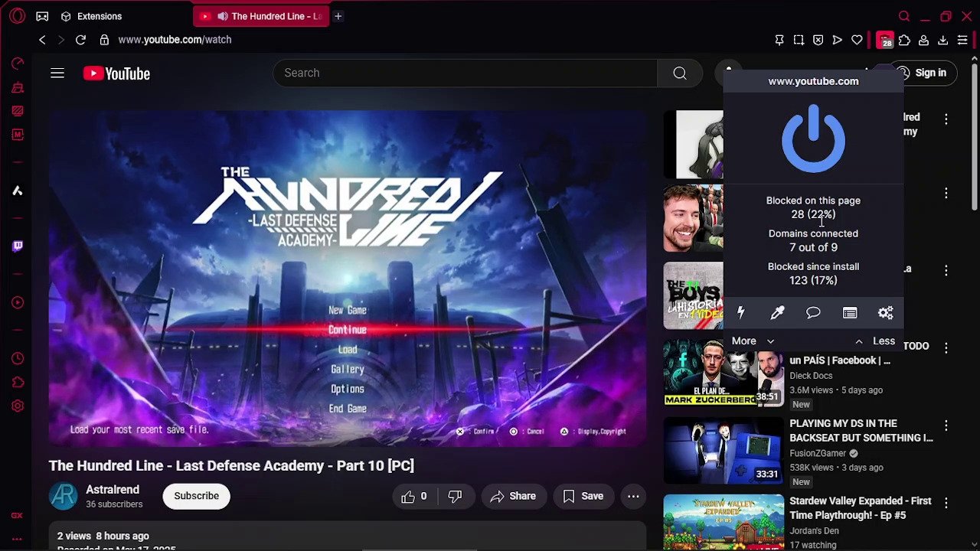Image resolution: width=980 pixels, height=551 pixels.
Task: View site security lock info
Action: 104,40
